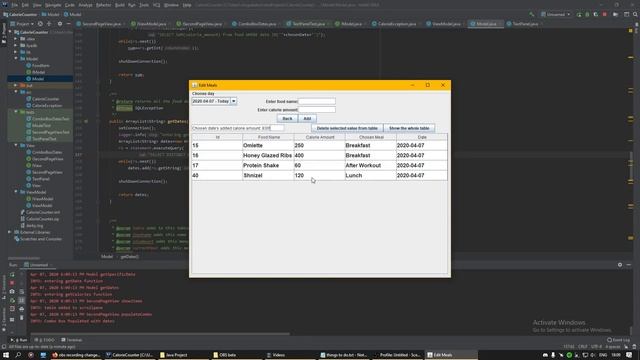Click the Search Everywhere magnifier icon
This screenshot has height=360, width=640.
point(635,14)
